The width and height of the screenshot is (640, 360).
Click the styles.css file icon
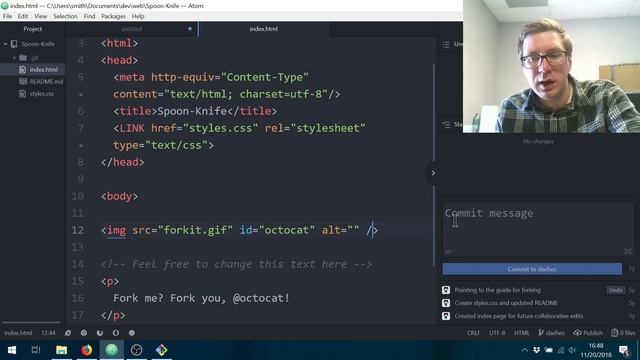point(22,94)
